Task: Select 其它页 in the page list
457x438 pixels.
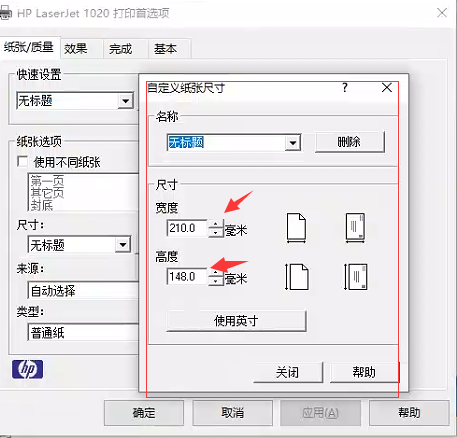Action: [x=47, y=193]
